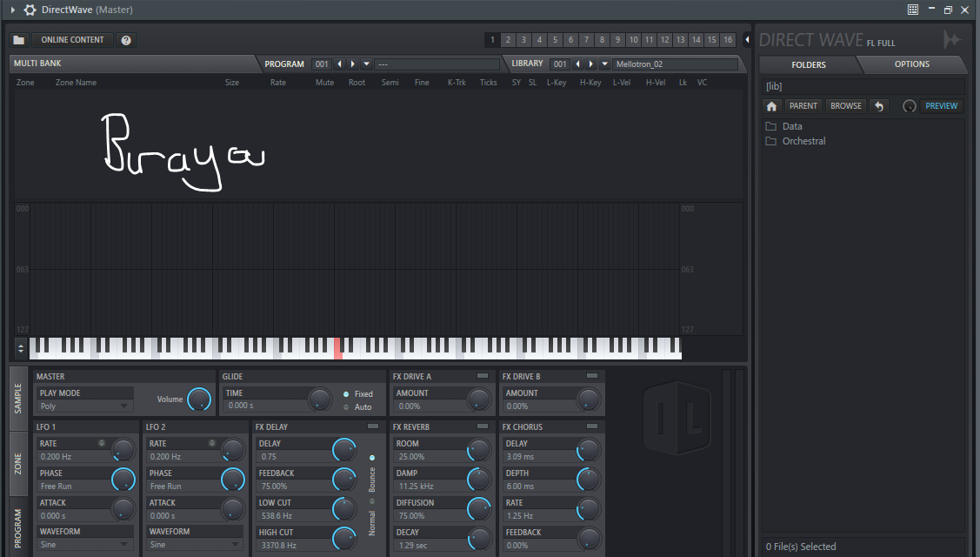980x557 pixels.
Task: Toggle PREVIEW button
Action: pos(941,106)
